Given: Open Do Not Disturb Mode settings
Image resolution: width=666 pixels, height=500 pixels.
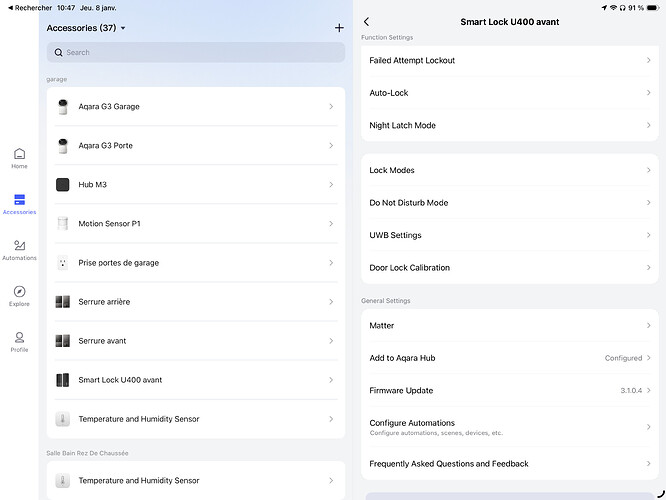Looking at the screenshot, I should (509, 203).
